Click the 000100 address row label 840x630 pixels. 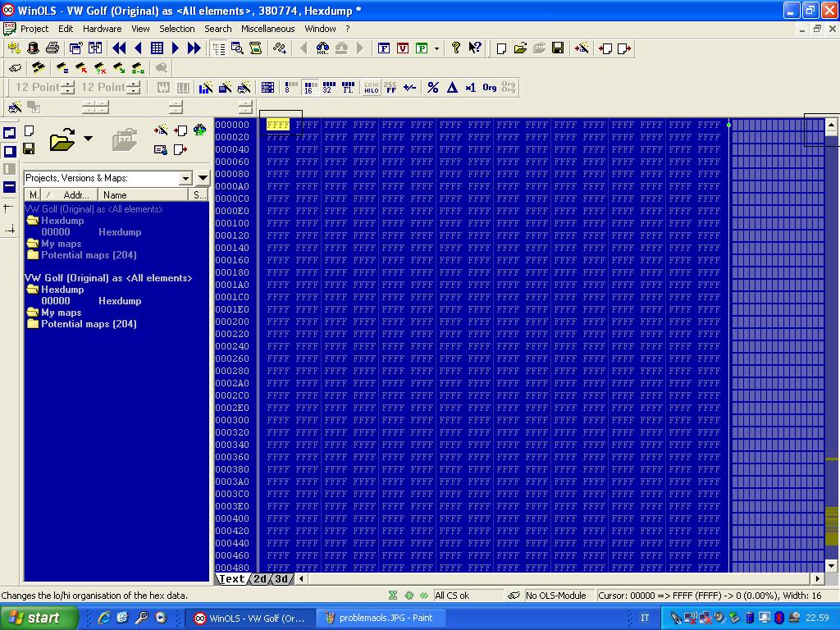click(232, 223)
